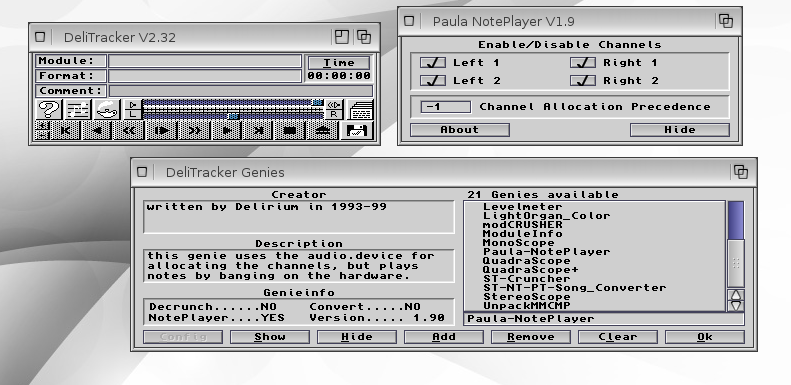791x385 pixels.
Task: Toggle the Left 1 channel checkbox
Action: coord(433,63)
